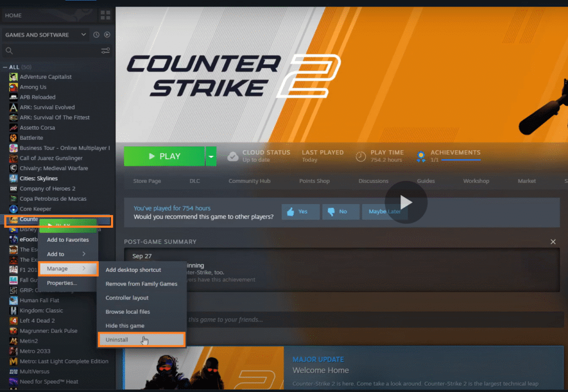Expand the Add to submenu

tap(68, 254)
